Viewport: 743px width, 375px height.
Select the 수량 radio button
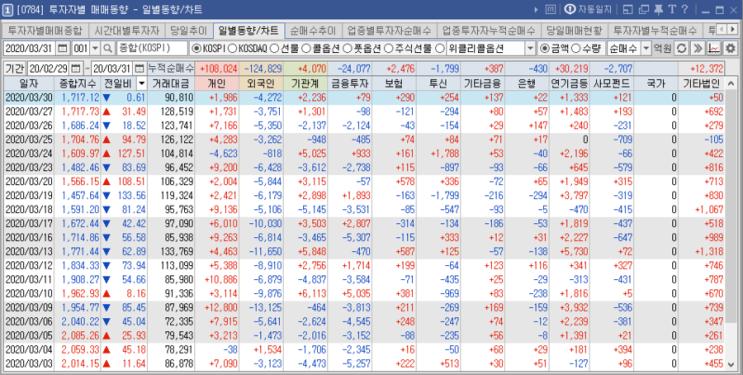pyautogui.click(x=575, y=48)
